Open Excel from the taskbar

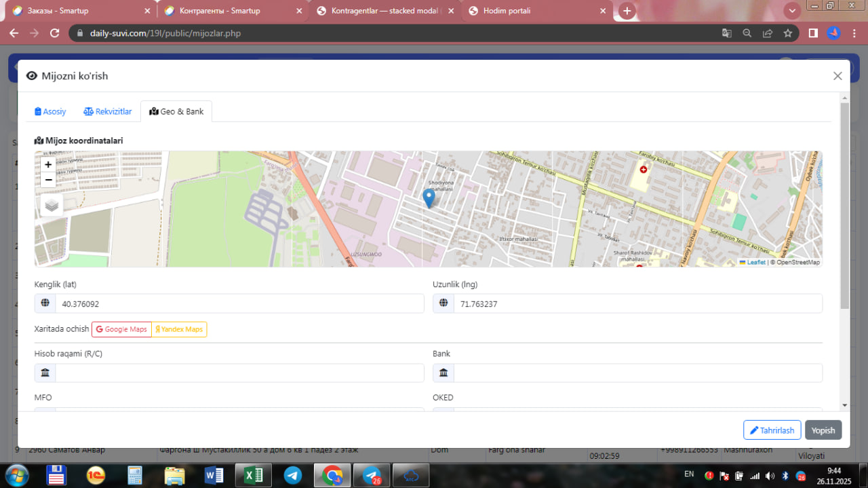pos(253,475)
